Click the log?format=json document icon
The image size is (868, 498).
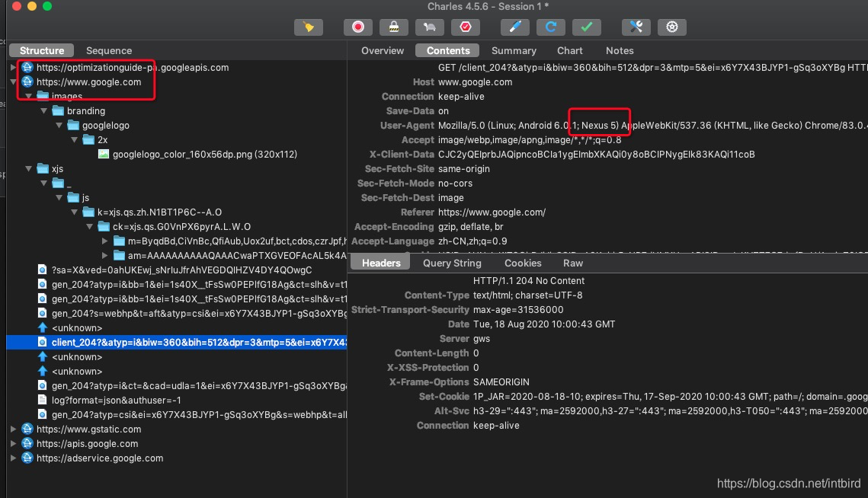tap(42, 400)
